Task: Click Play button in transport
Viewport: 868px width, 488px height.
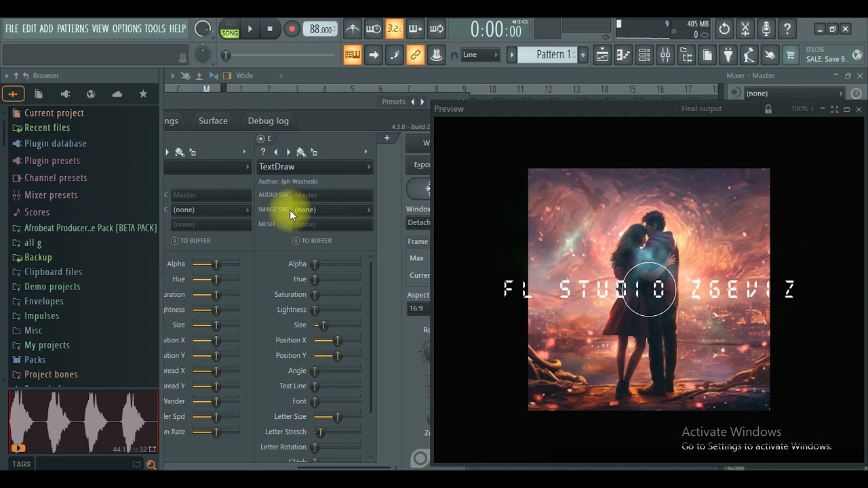Action: 250,28
